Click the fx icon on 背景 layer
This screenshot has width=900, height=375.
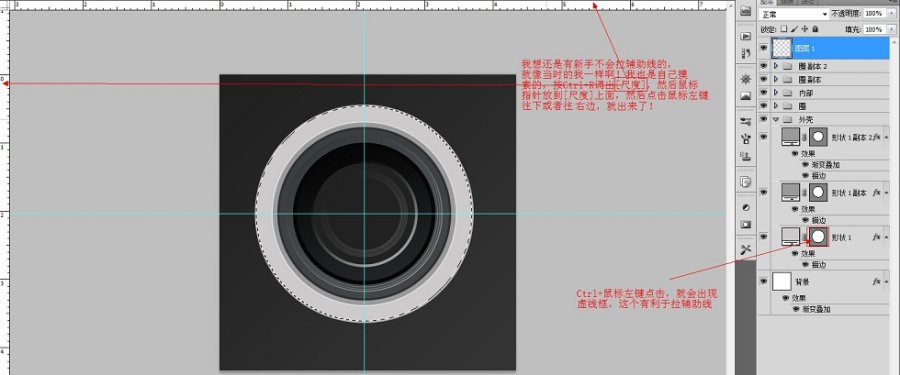tap(876, 281)
